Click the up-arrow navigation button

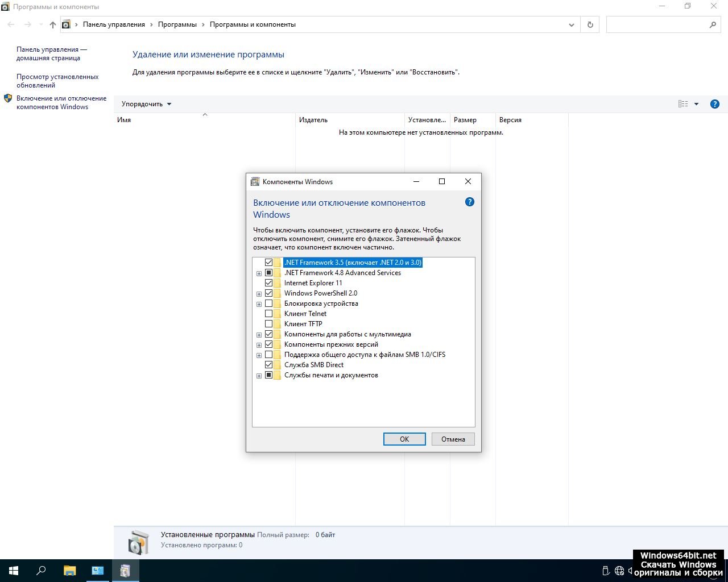(x=53, y=24)
